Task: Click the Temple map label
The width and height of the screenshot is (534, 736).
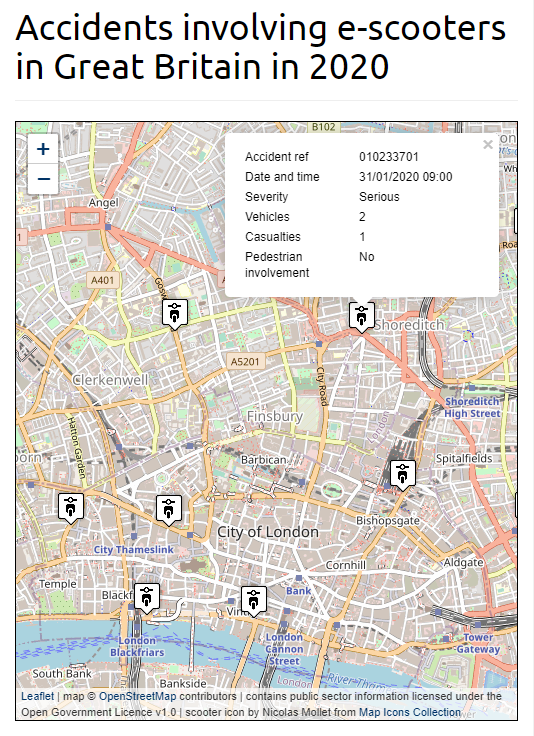Action: pyautogui.click(x=58, y=584)
